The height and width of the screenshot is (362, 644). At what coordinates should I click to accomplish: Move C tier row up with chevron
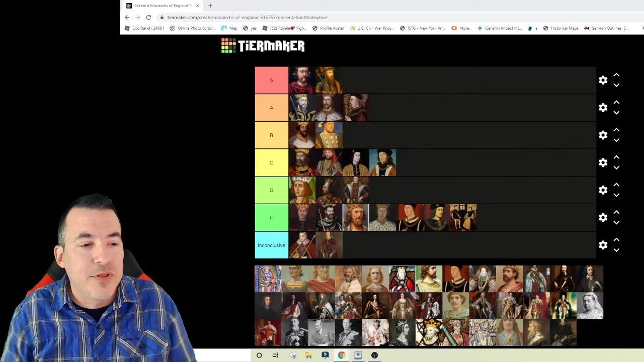[616, 157]
